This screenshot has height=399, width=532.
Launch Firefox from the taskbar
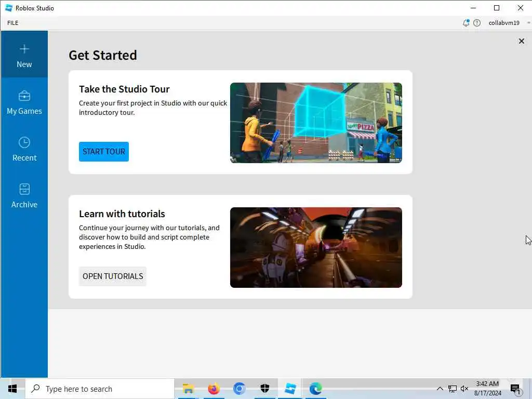[x=214, y=389]
